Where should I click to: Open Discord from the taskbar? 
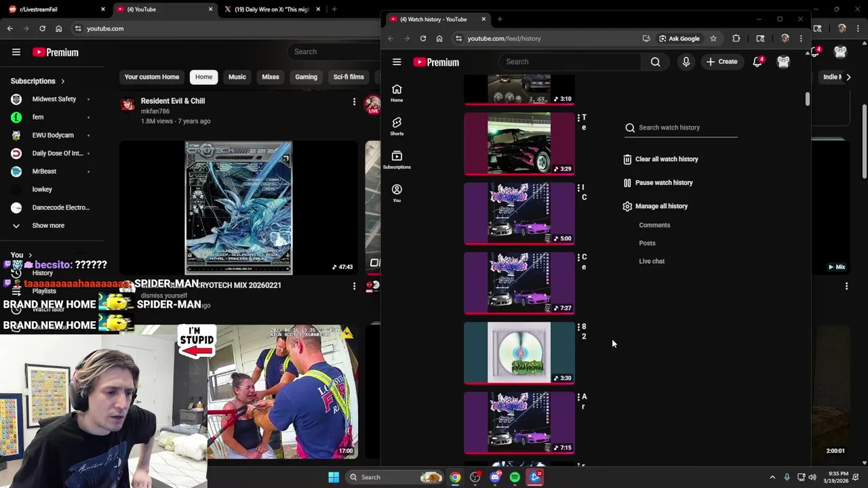pos(495,477)
